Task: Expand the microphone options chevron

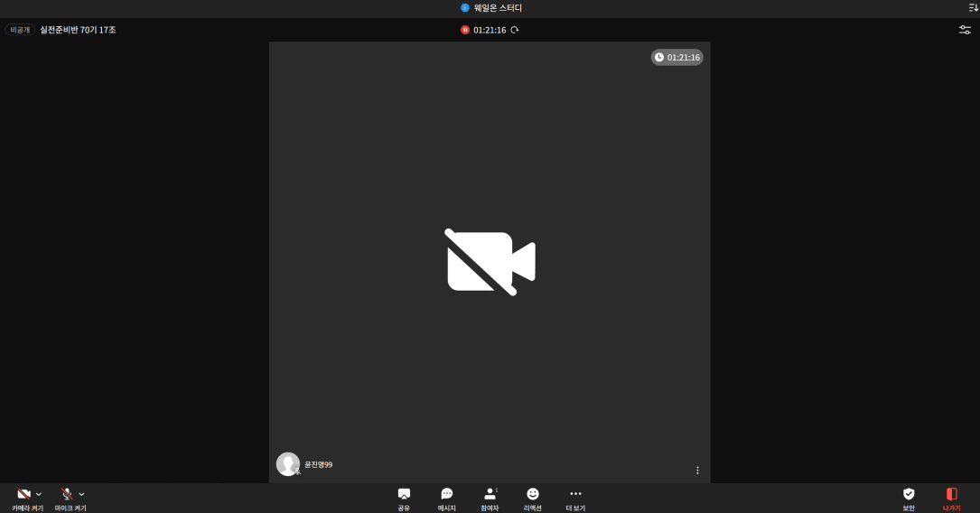Action: [81, 494]
